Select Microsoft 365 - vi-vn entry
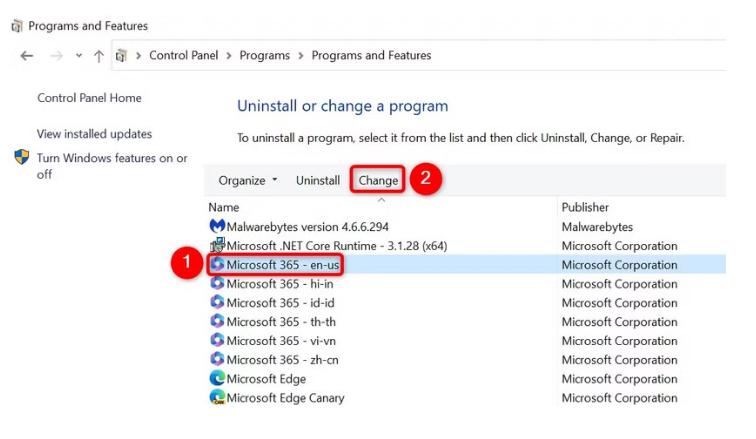 tap(281, 341)
